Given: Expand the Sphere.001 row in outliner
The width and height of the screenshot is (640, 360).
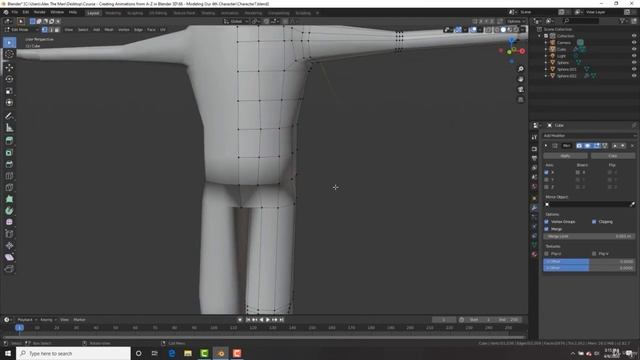Looking at the screenshot, I should tap(546, 69).
